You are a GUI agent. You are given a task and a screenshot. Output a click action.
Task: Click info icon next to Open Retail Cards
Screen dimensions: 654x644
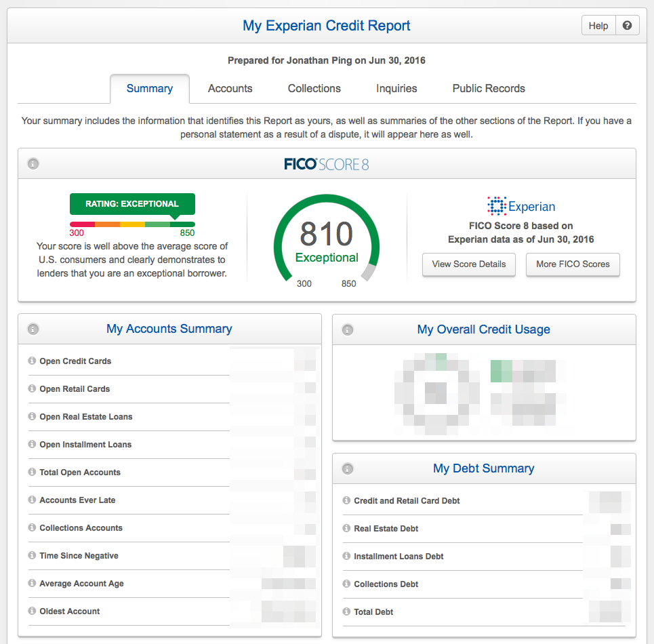point(32,388)
